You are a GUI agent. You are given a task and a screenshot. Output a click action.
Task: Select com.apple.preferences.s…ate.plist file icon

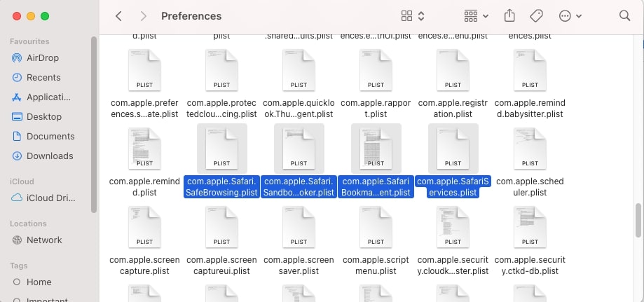click(144, 70)
